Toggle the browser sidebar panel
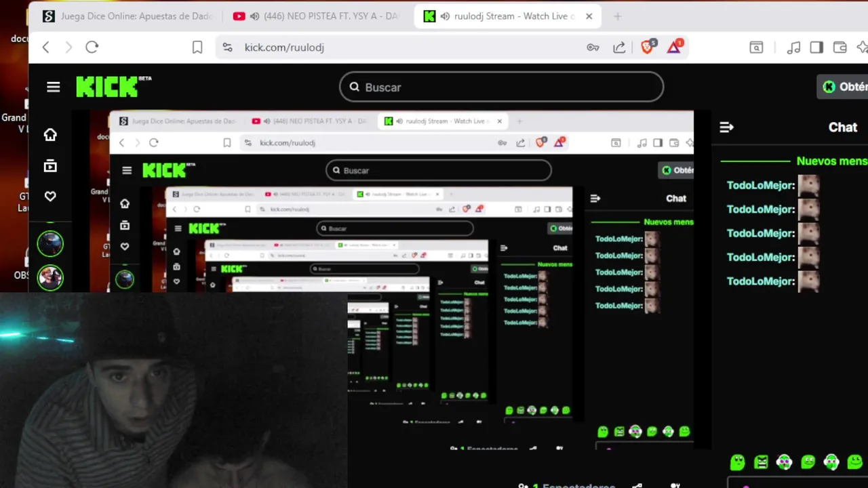This screenshot has height=488, width=868. coord(816,47)
